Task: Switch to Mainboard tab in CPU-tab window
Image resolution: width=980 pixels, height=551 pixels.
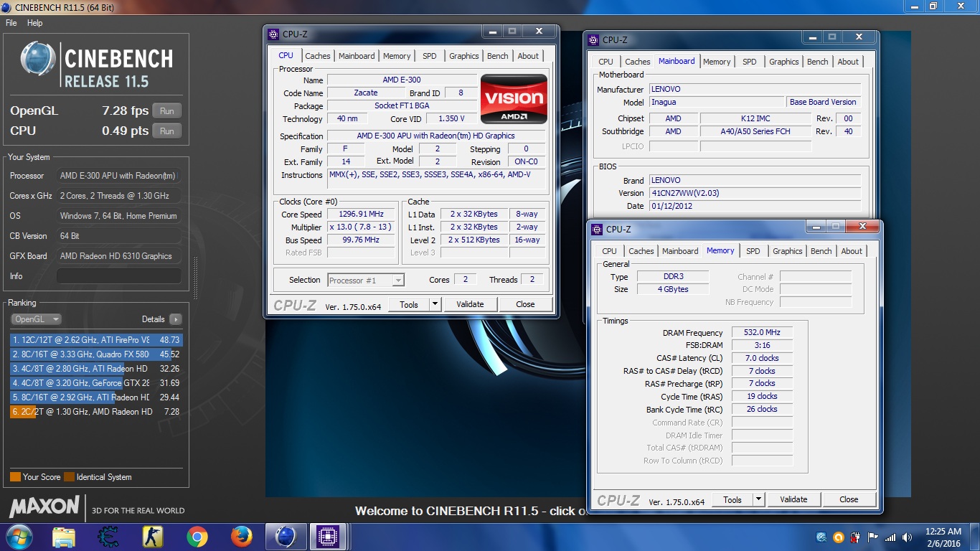Action: tap(357, 56)
